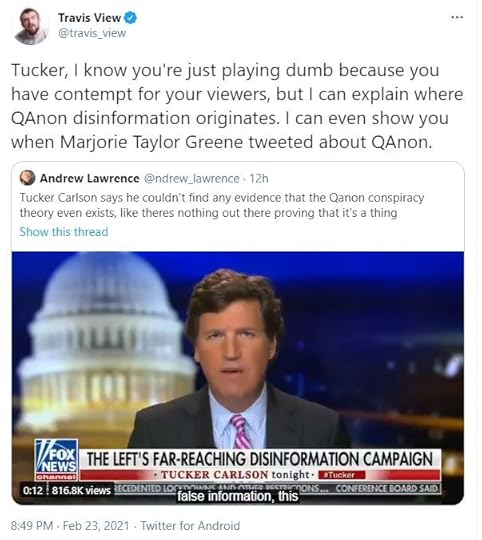Screen dimensions: 482x540
Task: Click Show this thread link
Action: (64, 232)
